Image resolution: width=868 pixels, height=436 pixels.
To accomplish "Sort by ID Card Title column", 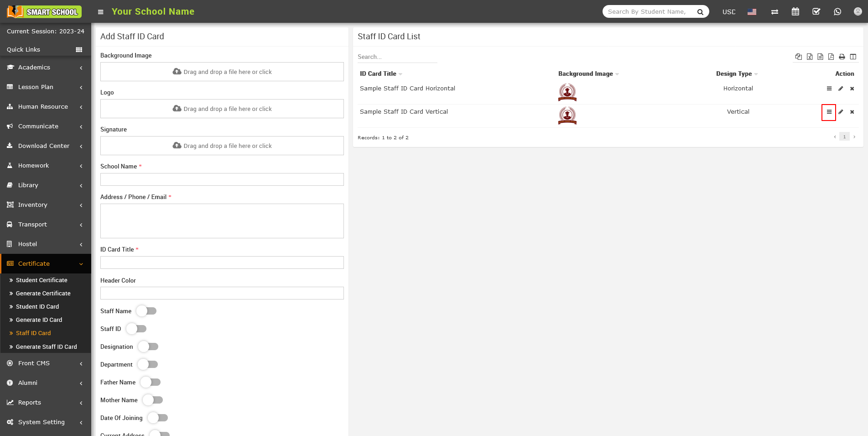I will (378, 74).
